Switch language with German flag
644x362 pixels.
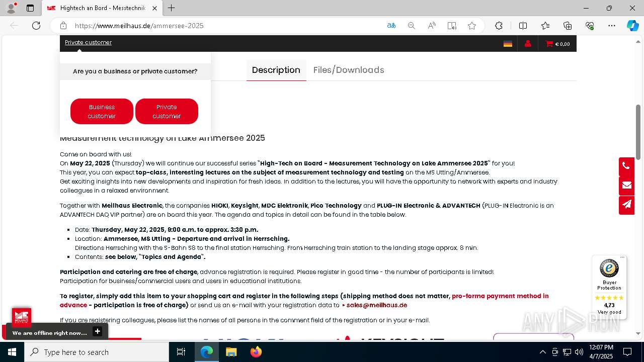(508, 44)
